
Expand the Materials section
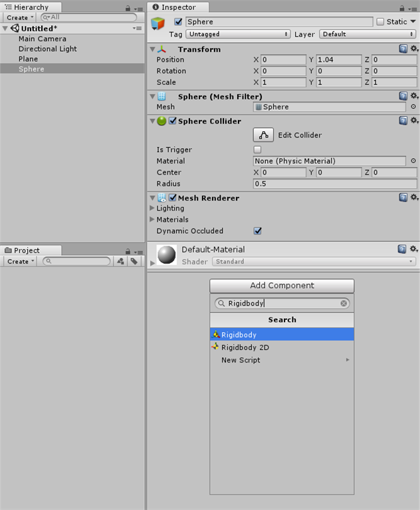(152, 219)
